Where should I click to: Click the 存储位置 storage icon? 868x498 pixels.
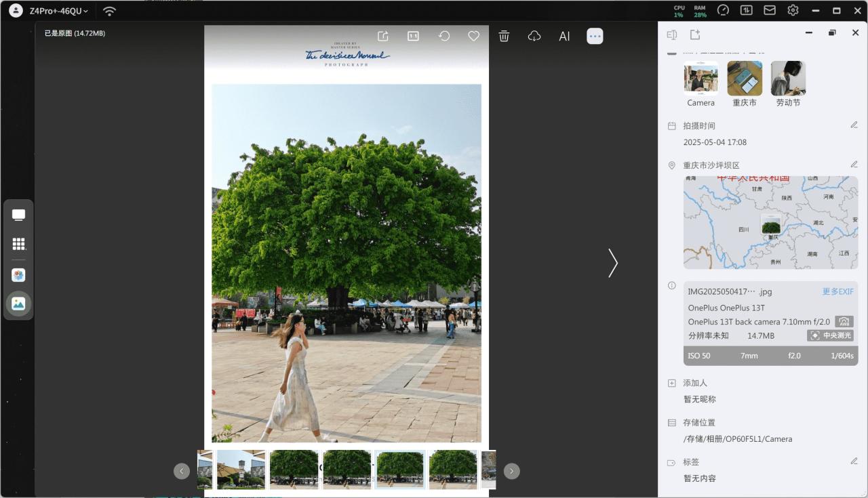click(x=672, y=422)
